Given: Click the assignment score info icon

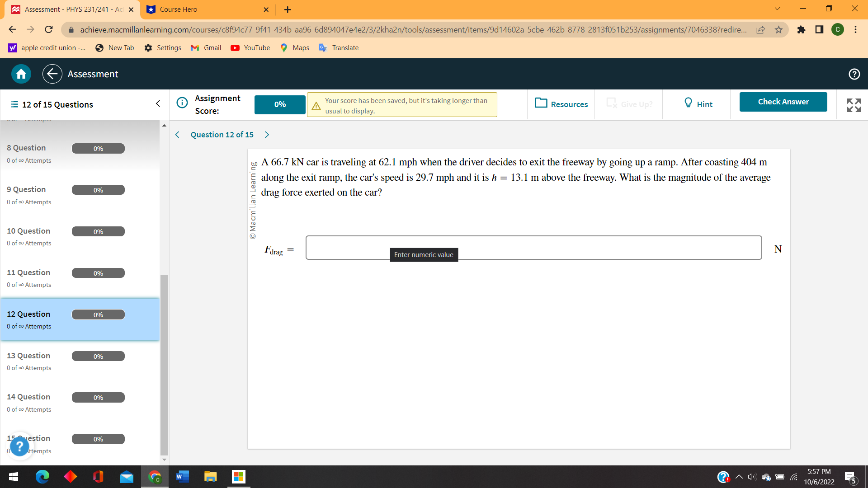Looking at the screenshot, I should pos(182,103).
